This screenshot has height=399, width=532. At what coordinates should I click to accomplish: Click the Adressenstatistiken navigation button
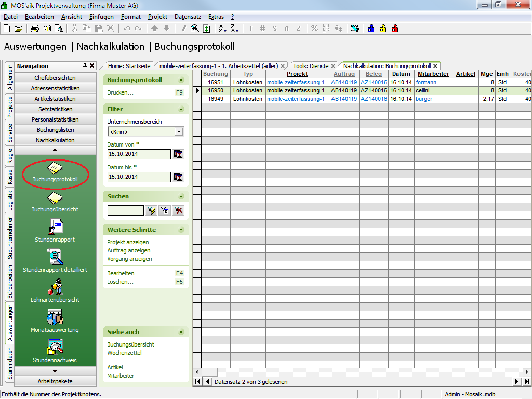click(56, 88)
